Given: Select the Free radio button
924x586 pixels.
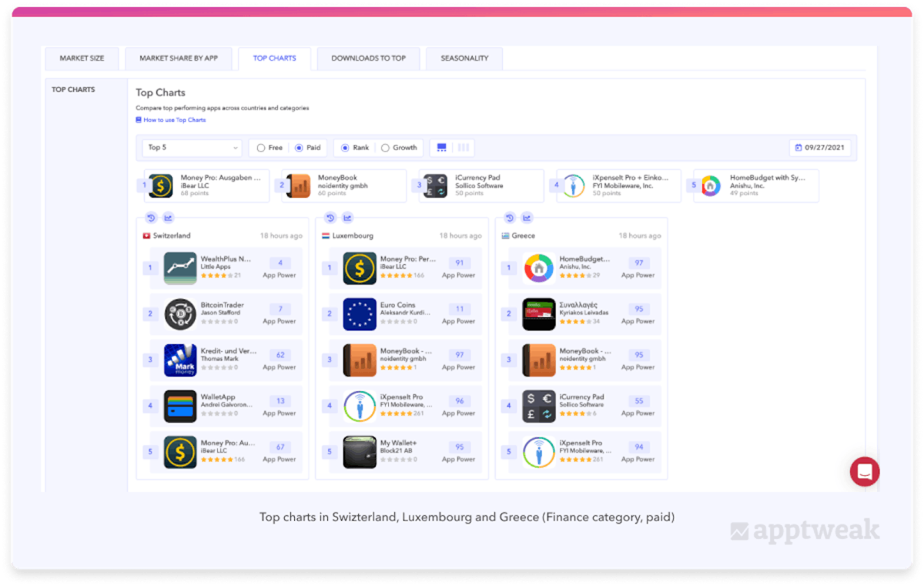Looking at the screenshot, I should [261, 148].
